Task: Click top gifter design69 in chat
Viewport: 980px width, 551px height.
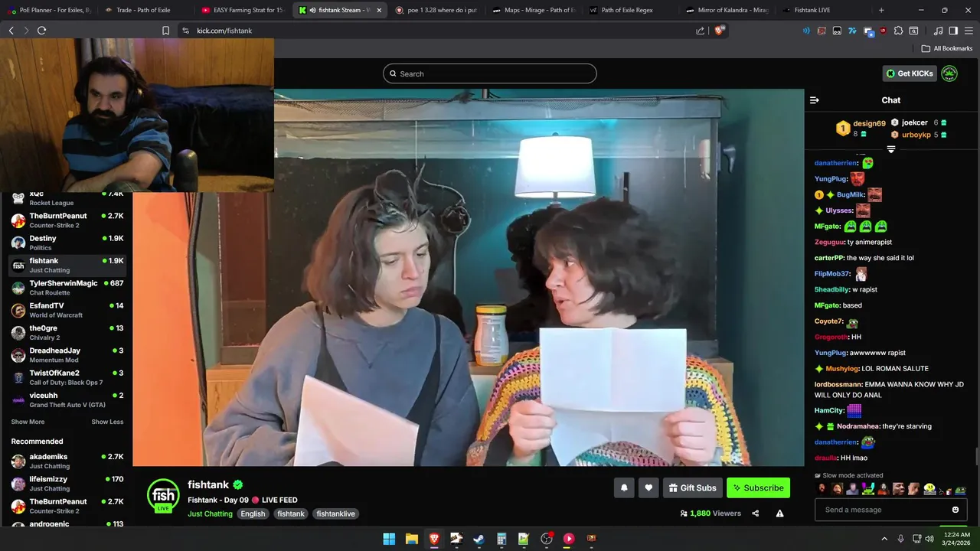Action: [869, 123]
